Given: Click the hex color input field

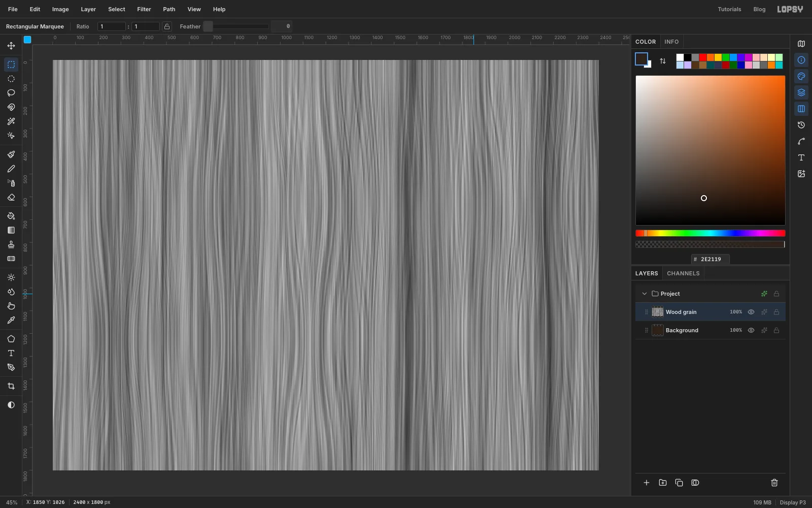Looking at the screenshot, I should tap(710, 259).
